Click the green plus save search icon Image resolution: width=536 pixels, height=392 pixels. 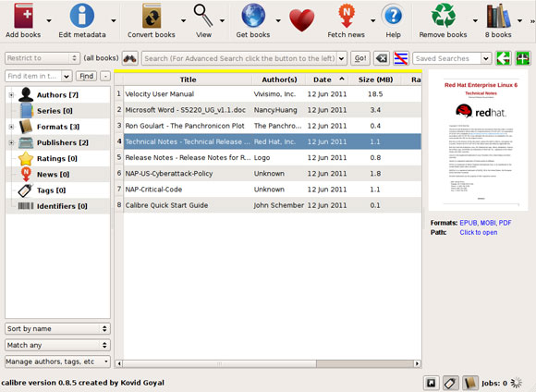coord(523,58)
